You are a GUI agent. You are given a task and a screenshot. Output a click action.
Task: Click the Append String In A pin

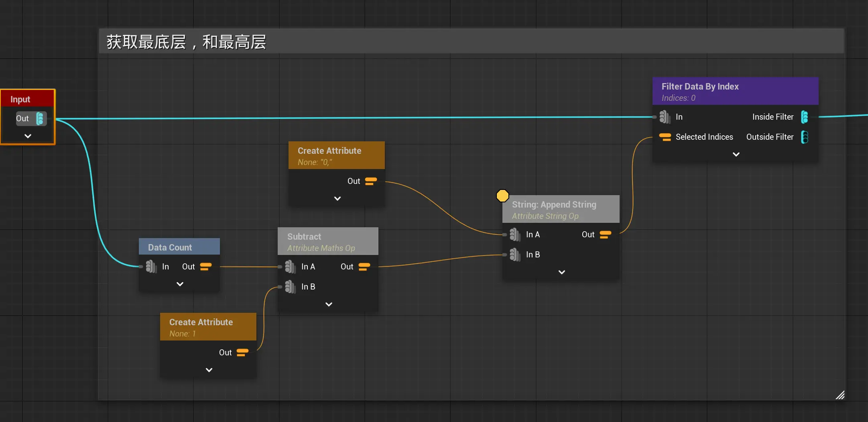[x=515, y=234]
